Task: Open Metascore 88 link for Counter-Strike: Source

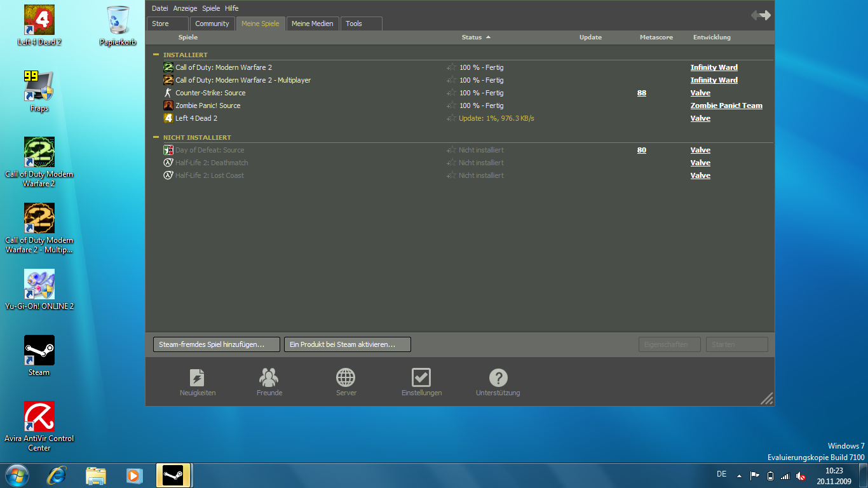Action: click(x=642, y=93)
